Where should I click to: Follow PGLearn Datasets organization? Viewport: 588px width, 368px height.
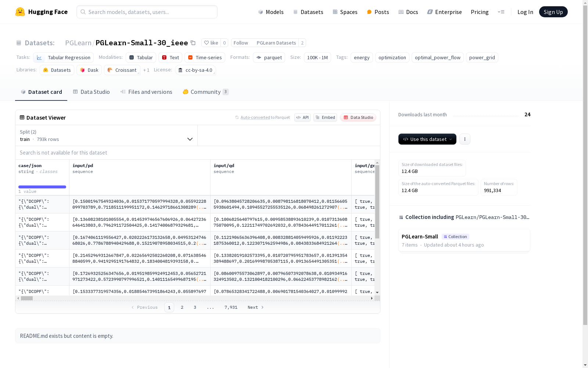coord(241,43)
